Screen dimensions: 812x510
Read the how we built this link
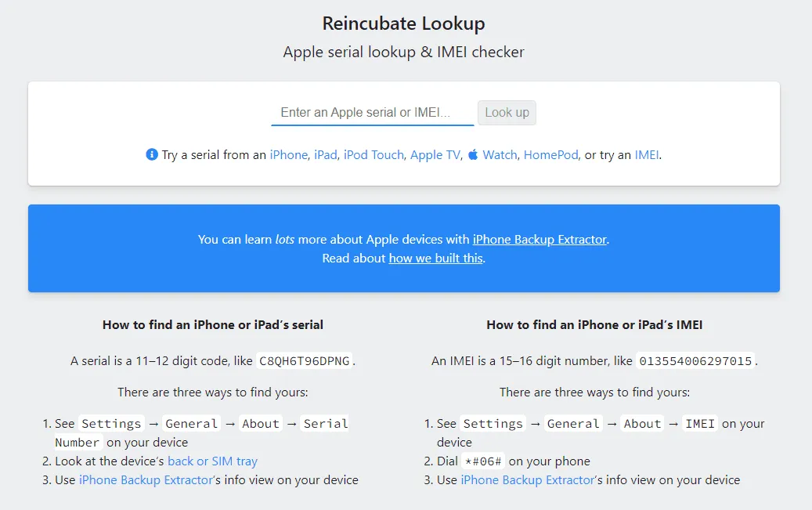435,259
